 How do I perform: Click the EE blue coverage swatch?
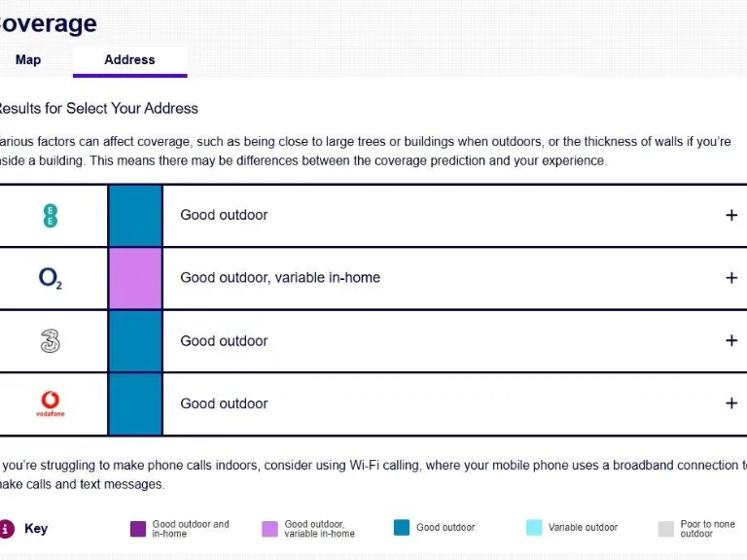pyautogui.click(x=135, y=216)
